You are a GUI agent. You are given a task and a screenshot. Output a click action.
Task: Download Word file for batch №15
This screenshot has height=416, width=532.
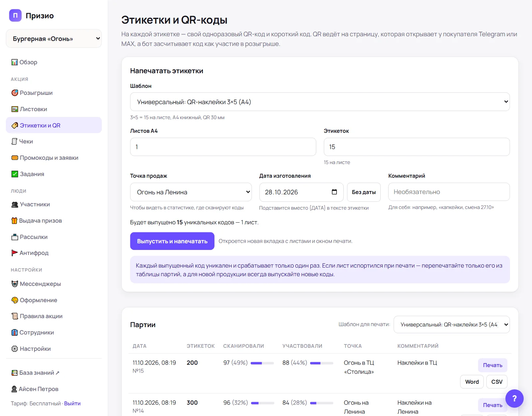pos(472,382)
